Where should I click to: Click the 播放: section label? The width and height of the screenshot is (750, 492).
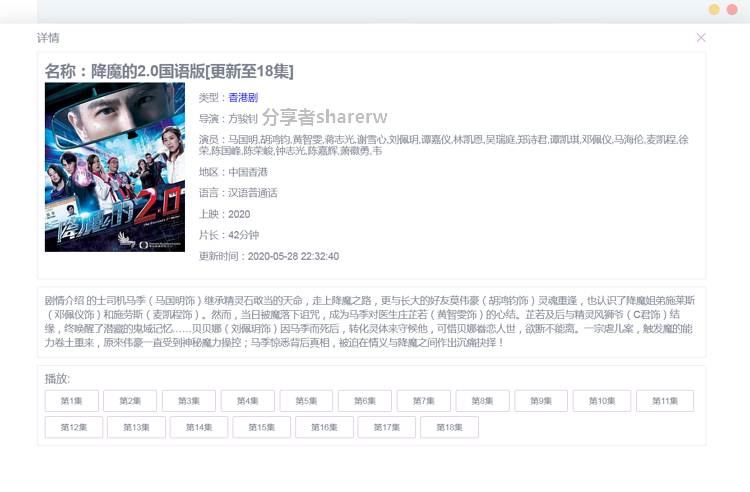[x=57, y=379]
